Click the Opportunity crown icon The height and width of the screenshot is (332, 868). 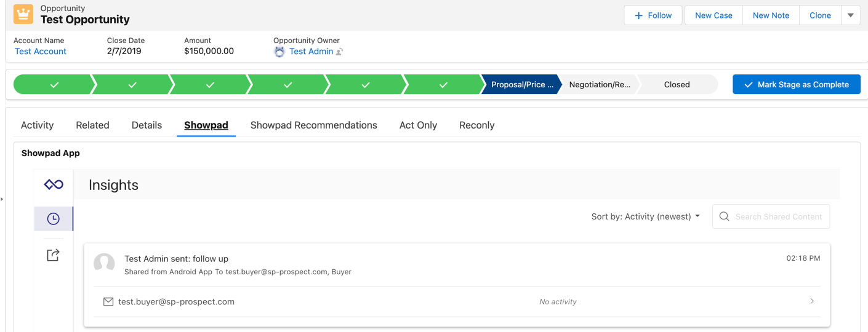pos(23,14)
